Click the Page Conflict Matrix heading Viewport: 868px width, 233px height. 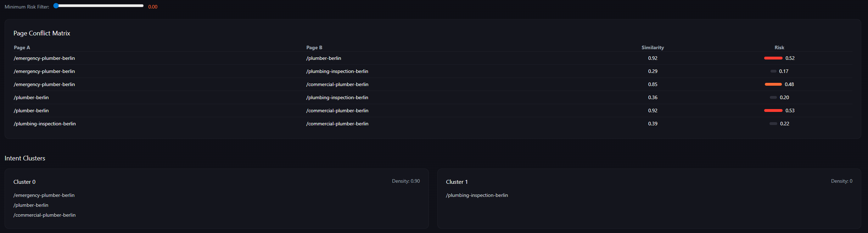pos(42,33)
